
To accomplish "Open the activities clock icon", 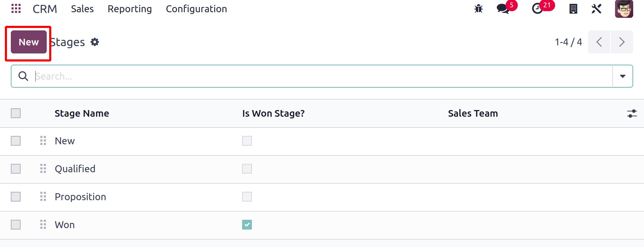I will tap(537, 9).
